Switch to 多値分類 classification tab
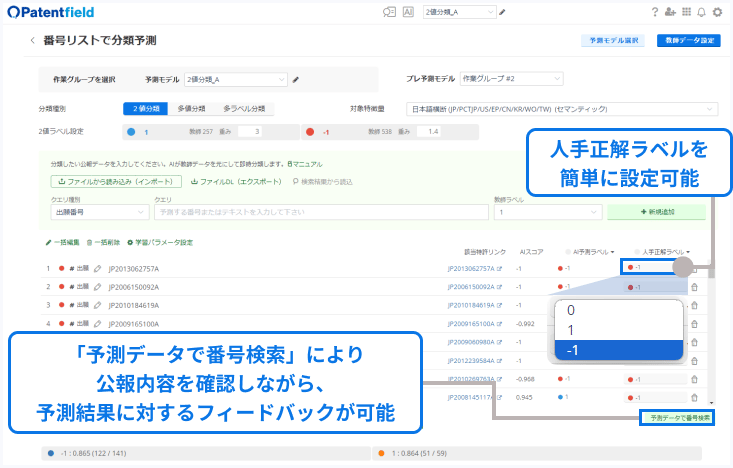Screen dimensions: 733x468 (191, 108)
